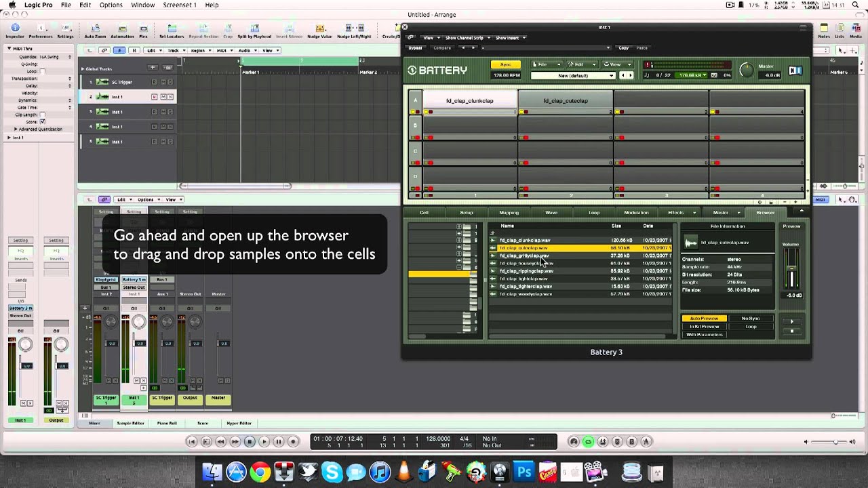Toggle the Battery Sync button
This screenshot has width=868, height=488.
click(505, 65)
